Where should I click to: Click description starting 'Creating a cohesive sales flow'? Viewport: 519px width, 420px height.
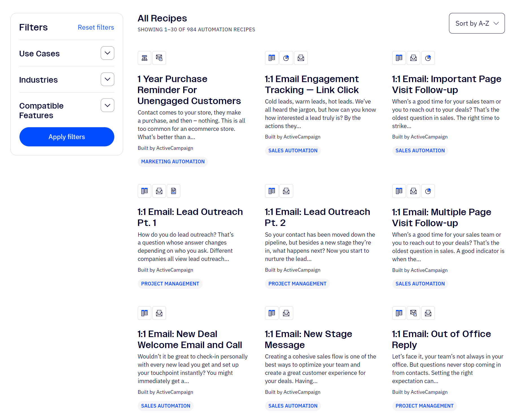click(x=320, y=369)
